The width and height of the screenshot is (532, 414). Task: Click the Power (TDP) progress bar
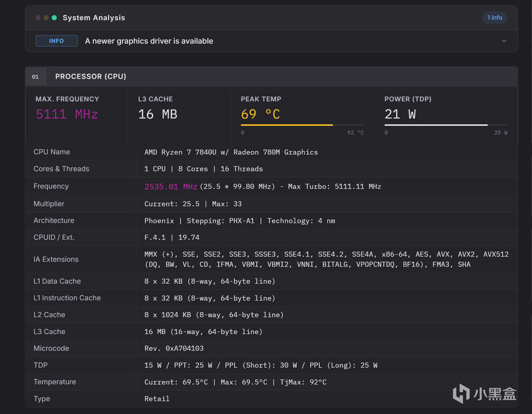446,125
